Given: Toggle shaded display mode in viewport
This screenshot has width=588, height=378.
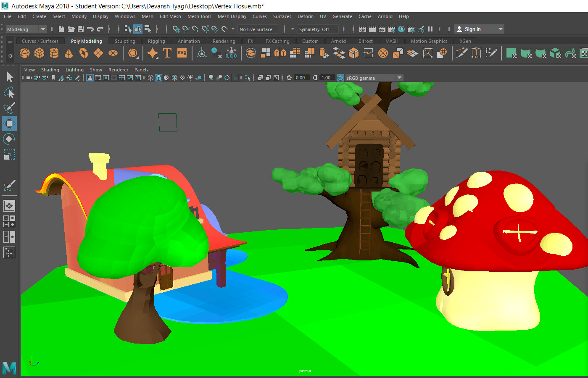Looking at the screenshot, I should [x=158, y=77].
